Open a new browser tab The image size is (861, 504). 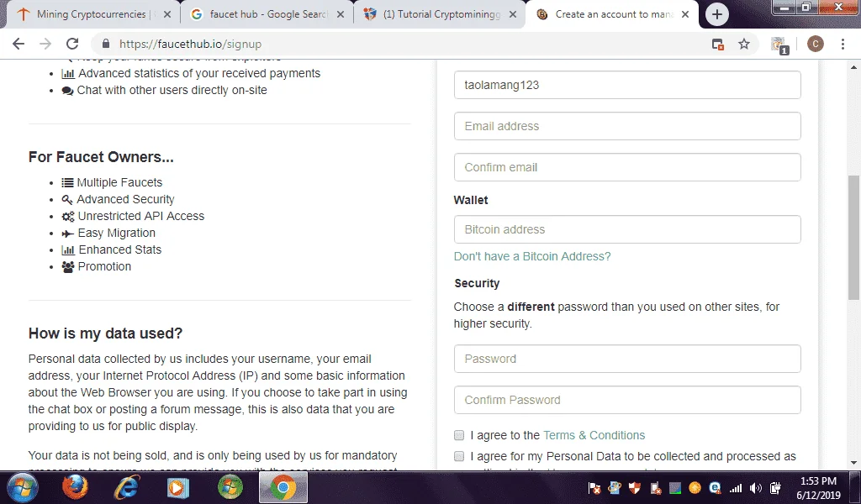click(716, 15)
